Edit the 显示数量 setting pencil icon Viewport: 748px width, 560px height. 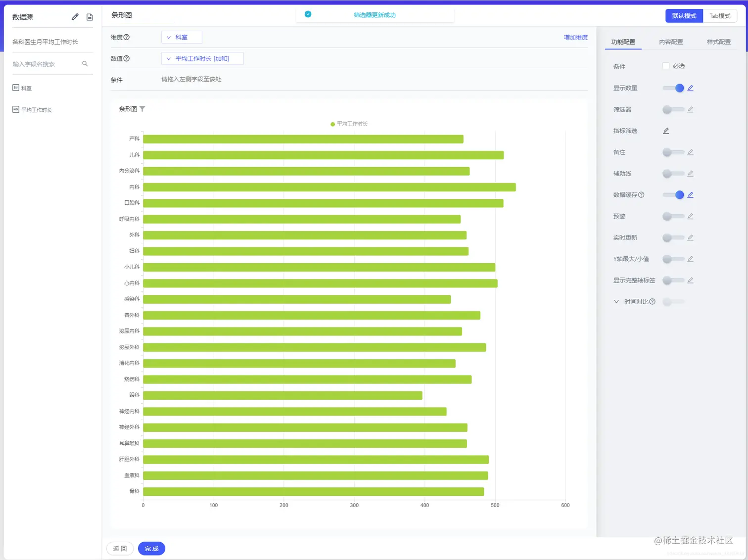[691, 88]
